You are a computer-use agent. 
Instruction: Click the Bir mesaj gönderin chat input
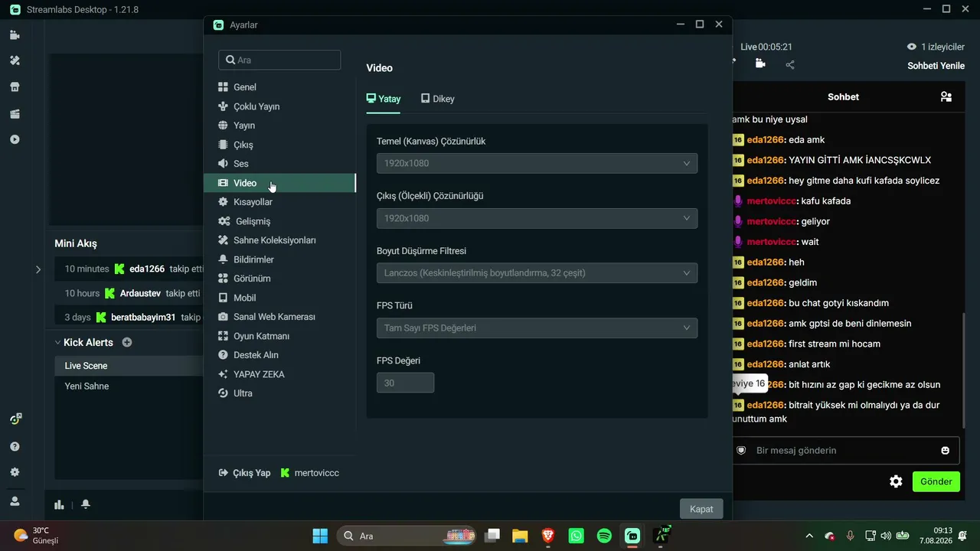[x=846, y=451]
